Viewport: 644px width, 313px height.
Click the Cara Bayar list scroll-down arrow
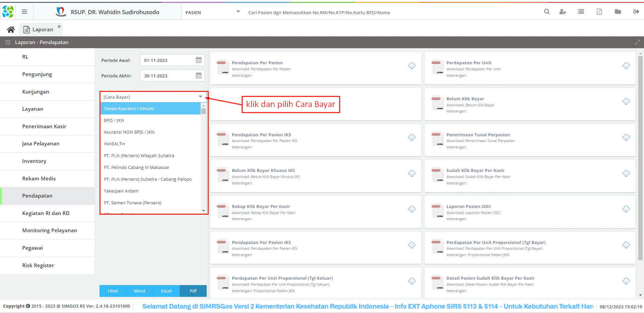pos(203,211)
